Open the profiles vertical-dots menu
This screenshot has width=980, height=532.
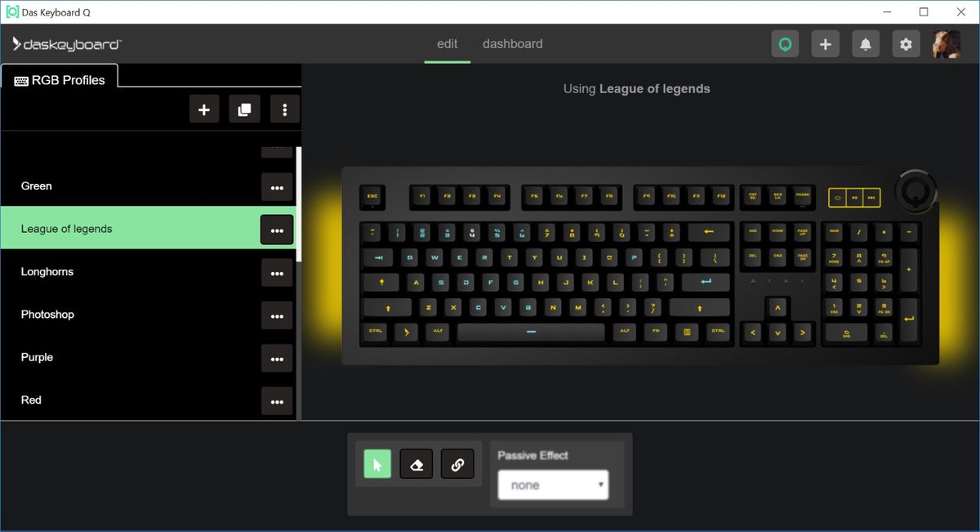[x=284, y=110]
